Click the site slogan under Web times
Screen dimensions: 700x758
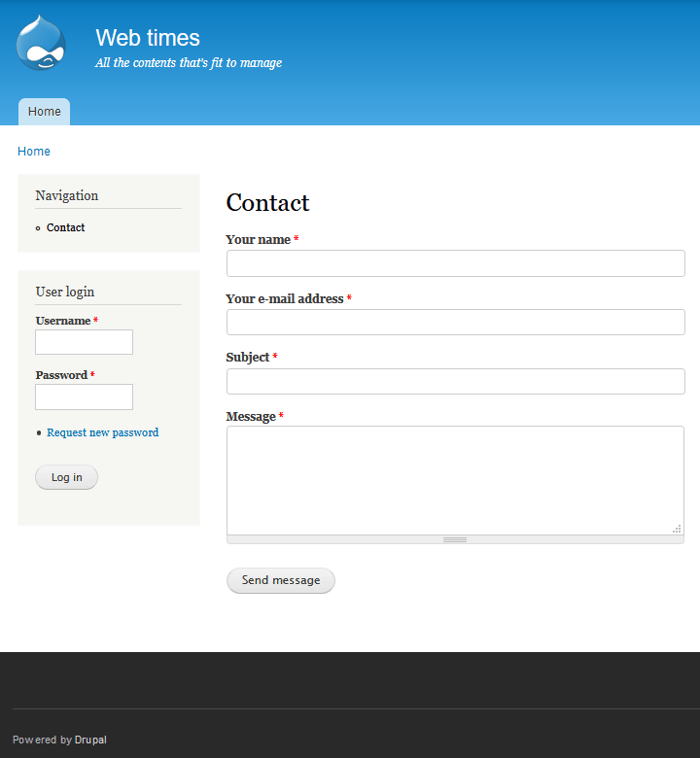[x=189, y=63]
